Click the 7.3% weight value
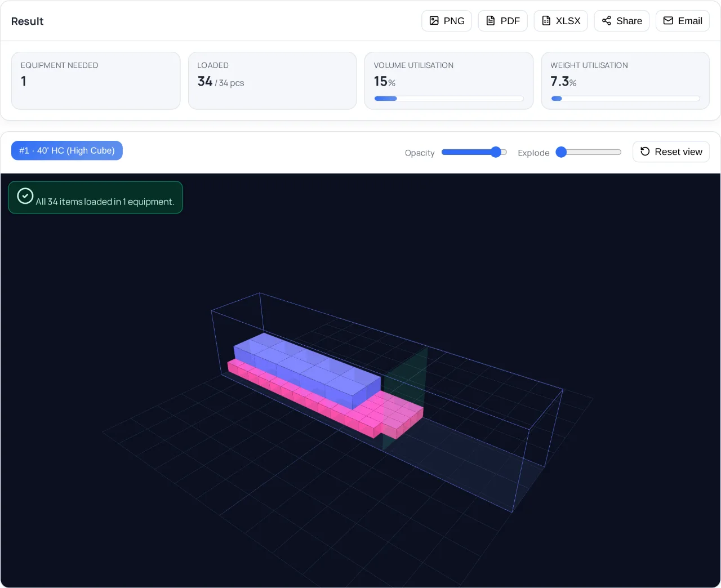This screenshot has height=588, width=721. [563, 82]
